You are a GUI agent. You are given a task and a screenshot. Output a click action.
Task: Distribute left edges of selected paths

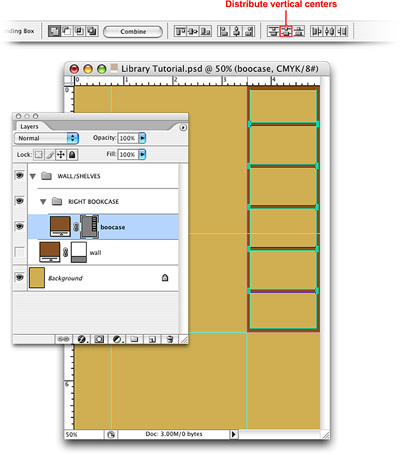[x=316, y=31]
